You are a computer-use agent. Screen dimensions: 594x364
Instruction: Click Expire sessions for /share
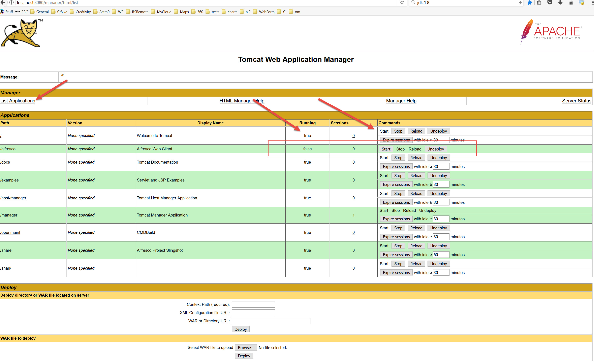pos(396,255)
